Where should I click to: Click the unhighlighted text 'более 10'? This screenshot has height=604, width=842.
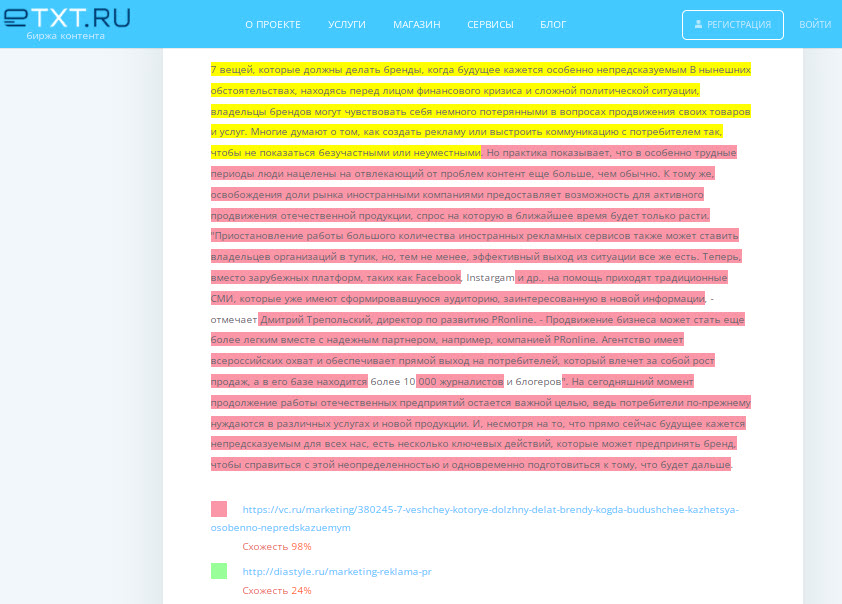point(393,382)
